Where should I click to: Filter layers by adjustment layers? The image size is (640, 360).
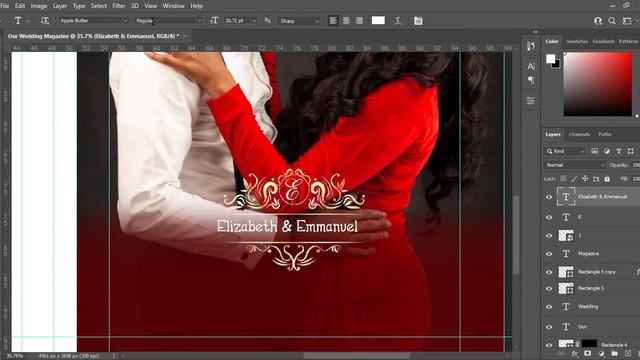[x=607, y=151]
